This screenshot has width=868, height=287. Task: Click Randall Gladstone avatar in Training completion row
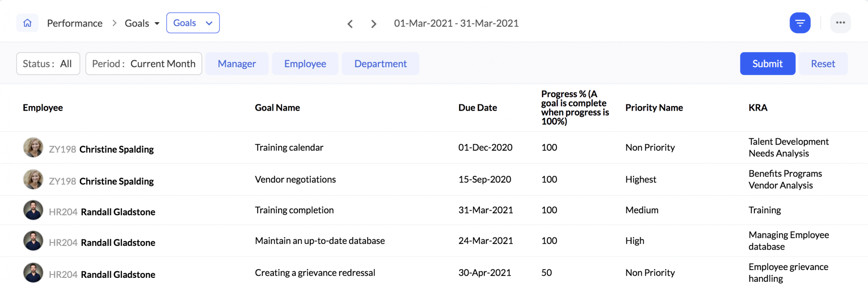click(x=33, y=210)
